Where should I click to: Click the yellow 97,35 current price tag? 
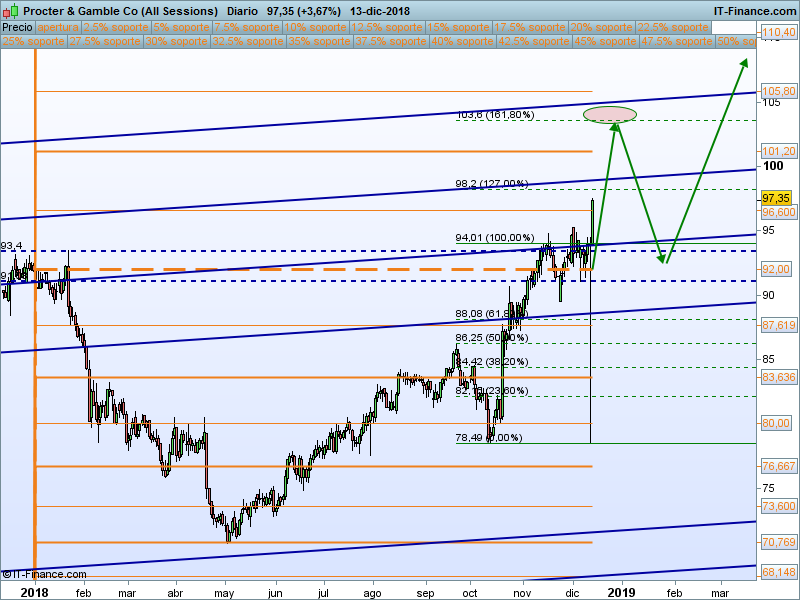pyautogui.click(x=776, y=198)
